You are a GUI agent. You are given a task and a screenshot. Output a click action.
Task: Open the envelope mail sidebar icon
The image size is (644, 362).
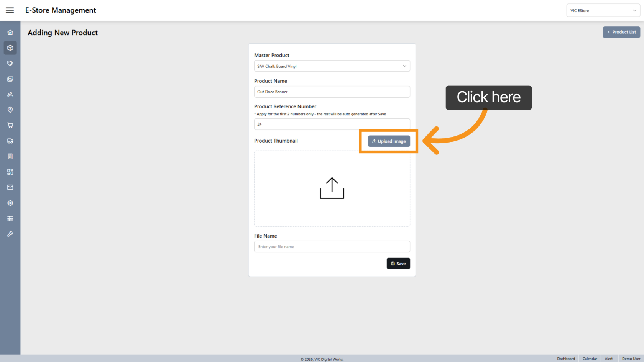click(10, 187)
